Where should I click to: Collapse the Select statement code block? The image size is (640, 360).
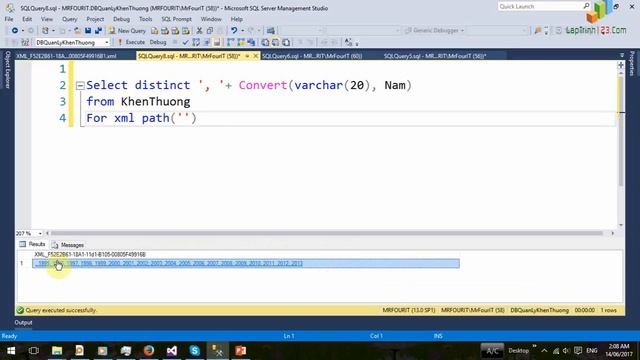coord(80,85)
